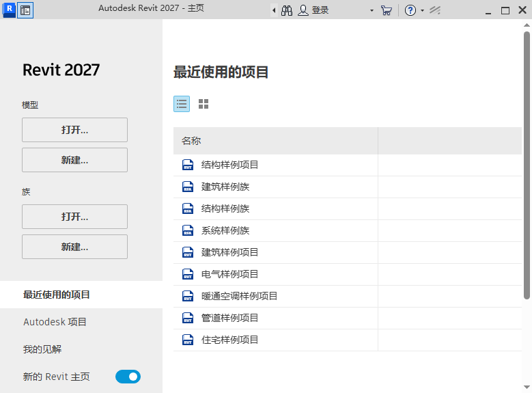Click the binoculars search icon
The height and width of the screenshot is (393, 532).
[x=287, y=10]
